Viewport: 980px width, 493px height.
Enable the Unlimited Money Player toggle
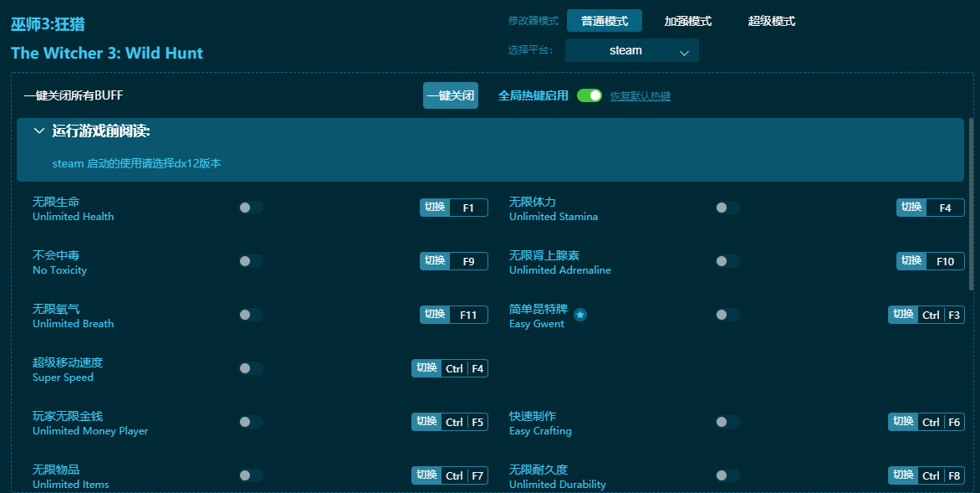point(250,422)
